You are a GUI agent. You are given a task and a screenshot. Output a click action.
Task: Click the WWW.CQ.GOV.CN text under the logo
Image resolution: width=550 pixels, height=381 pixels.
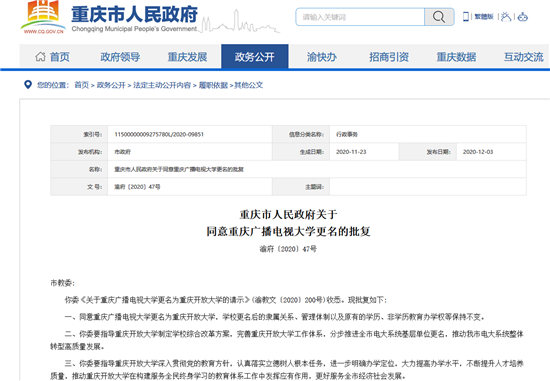click(43, 32)
